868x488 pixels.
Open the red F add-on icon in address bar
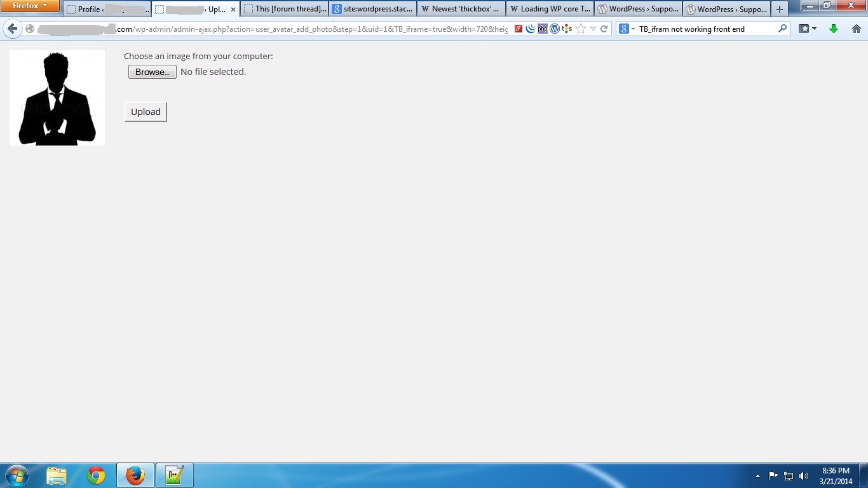coord(519,29)
